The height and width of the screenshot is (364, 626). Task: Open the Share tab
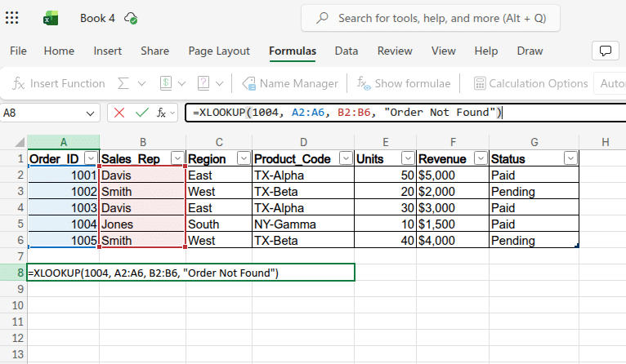155,51
